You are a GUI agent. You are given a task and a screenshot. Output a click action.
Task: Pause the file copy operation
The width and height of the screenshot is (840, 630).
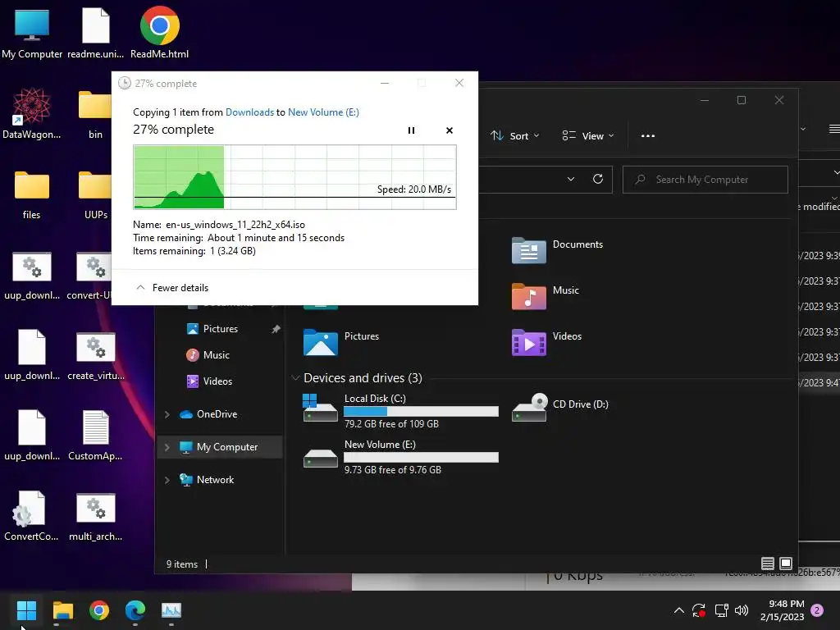pos(411,130)
